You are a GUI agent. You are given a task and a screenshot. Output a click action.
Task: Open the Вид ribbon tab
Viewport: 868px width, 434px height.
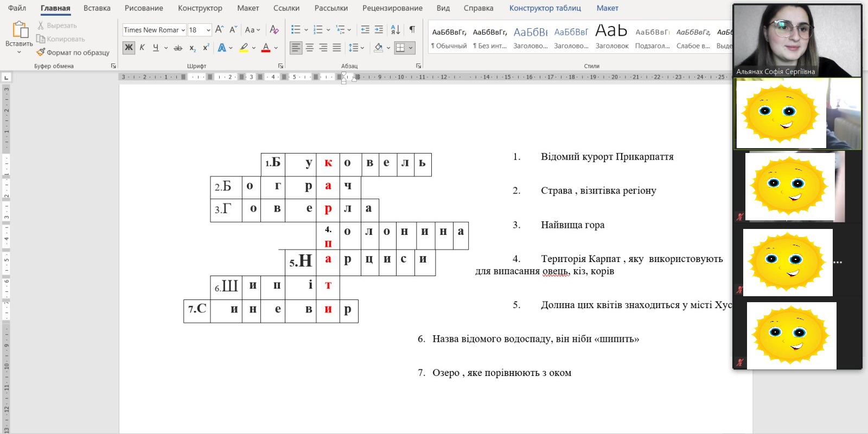tap(443, 8)
